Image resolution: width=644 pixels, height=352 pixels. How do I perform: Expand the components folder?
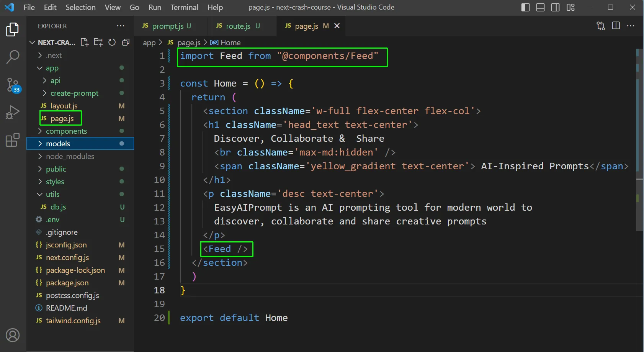[x=80, y=131]
